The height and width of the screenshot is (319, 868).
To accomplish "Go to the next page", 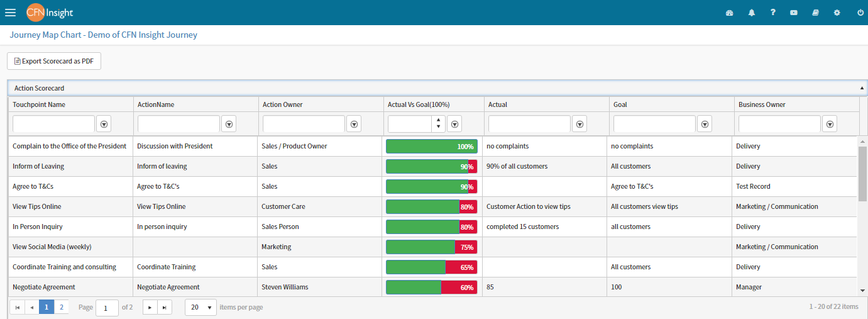I will coord(150,307).
